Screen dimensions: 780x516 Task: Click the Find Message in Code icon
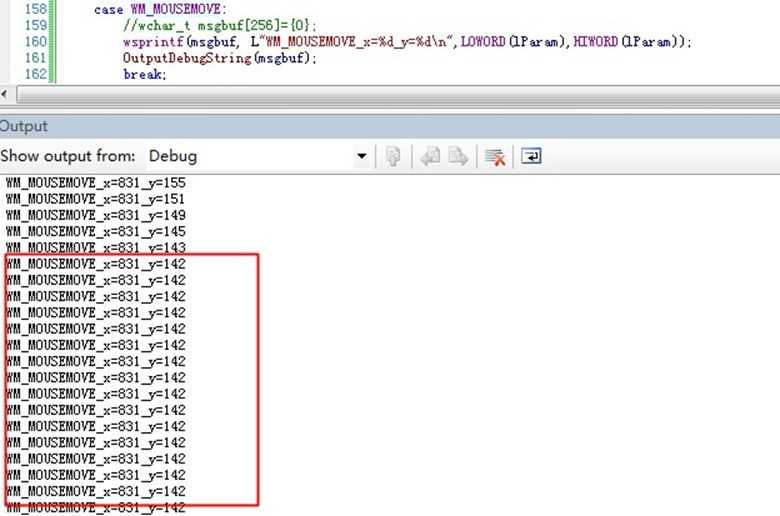[393, 157]
